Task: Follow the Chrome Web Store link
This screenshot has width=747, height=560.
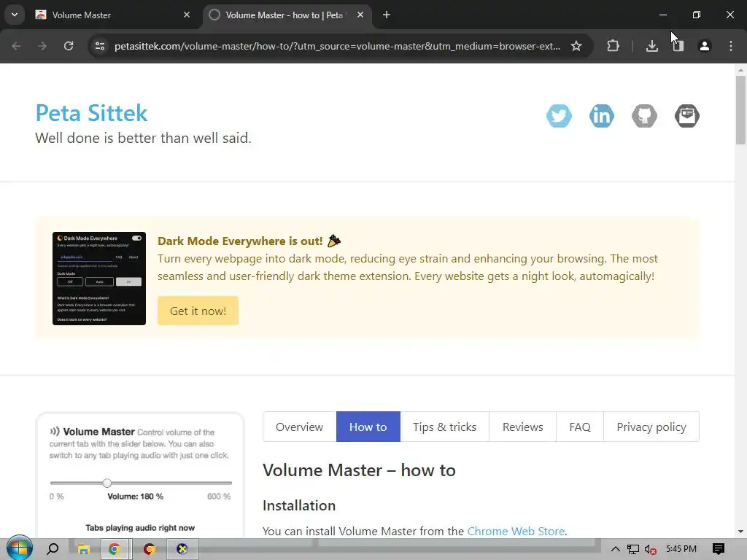Action: [516, 531]
